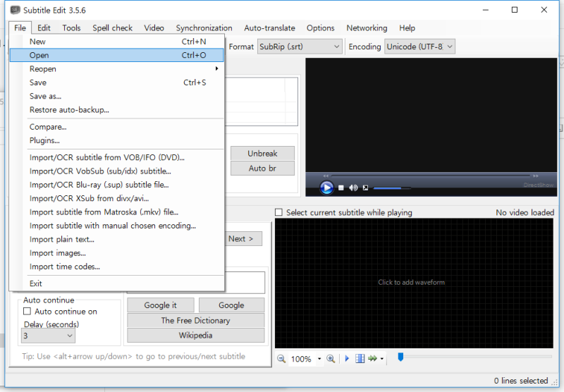Zoom out the waveform view
The height and width of the screenshot is (392, 564).
(281, 359)
